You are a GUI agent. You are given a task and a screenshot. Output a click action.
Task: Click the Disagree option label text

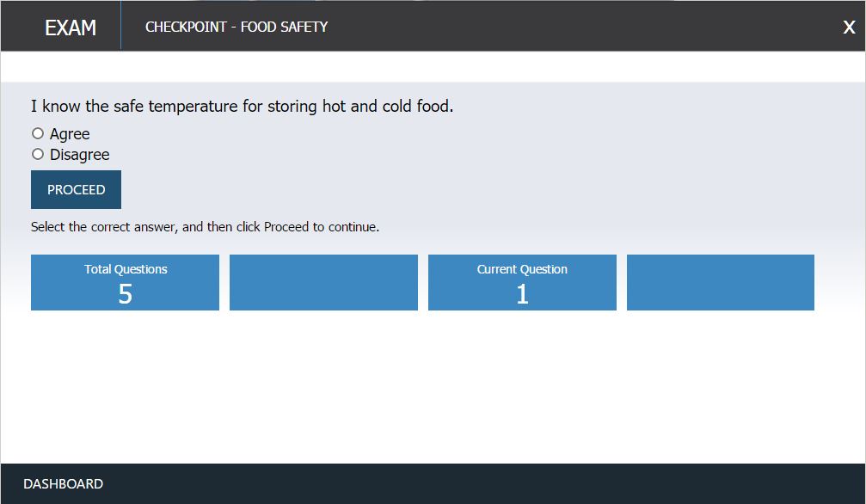click(x=79, y=155)
